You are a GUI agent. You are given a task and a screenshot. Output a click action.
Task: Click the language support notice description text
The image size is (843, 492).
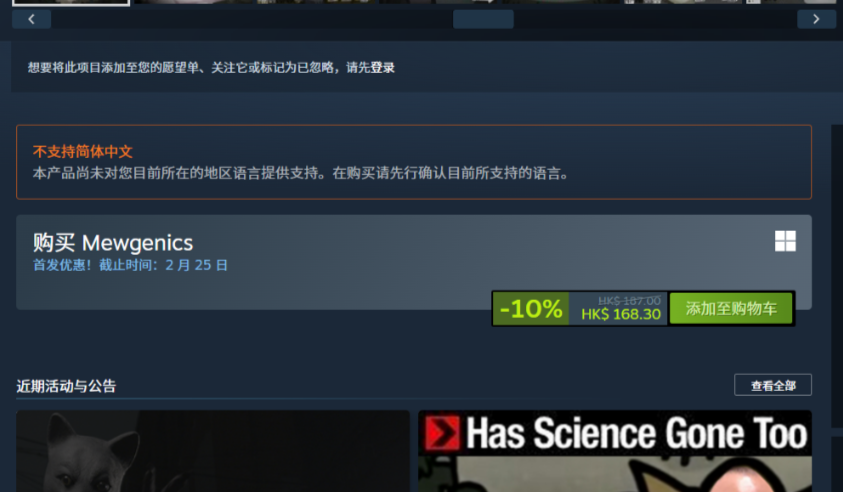[x=301, y=174]
